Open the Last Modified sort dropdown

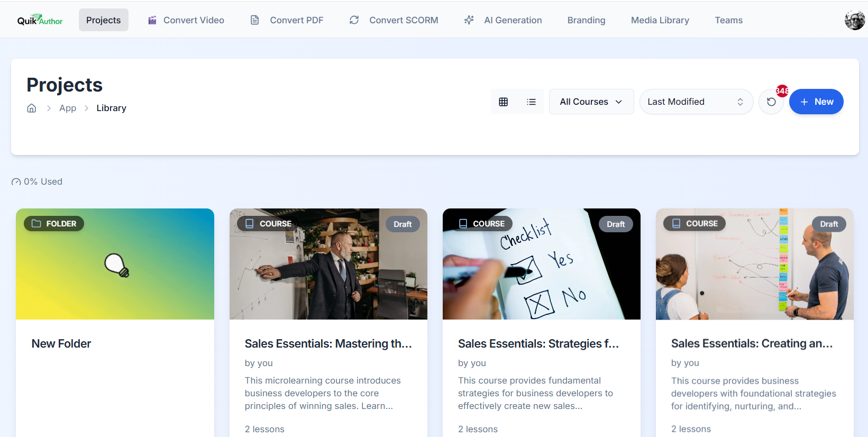(696, 102)
